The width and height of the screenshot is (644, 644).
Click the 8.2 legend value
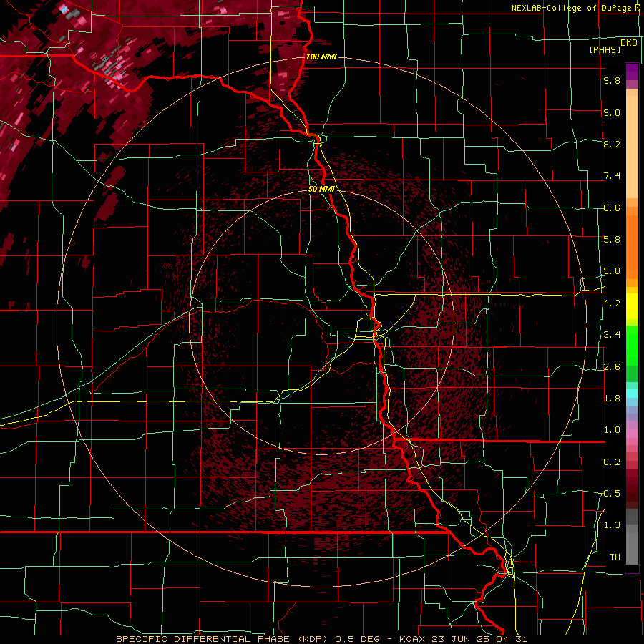point(612,144)
